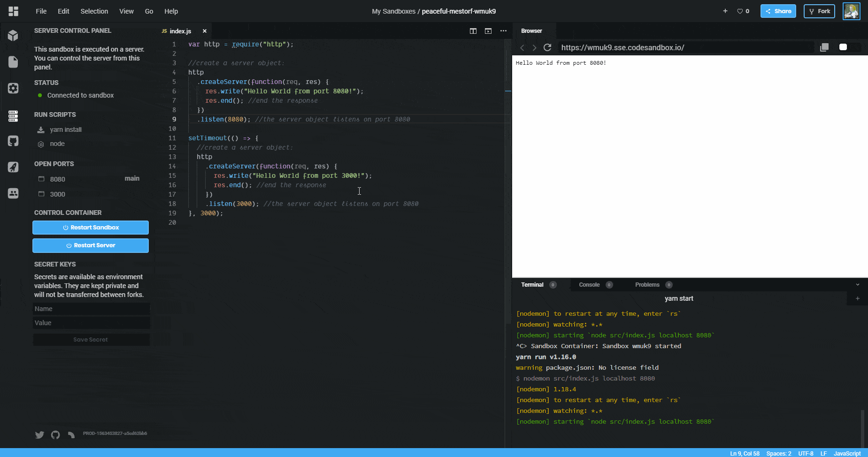The image size is (868, 457).
Task: Click the Restart Server button
Action: (x=91, y=245)
